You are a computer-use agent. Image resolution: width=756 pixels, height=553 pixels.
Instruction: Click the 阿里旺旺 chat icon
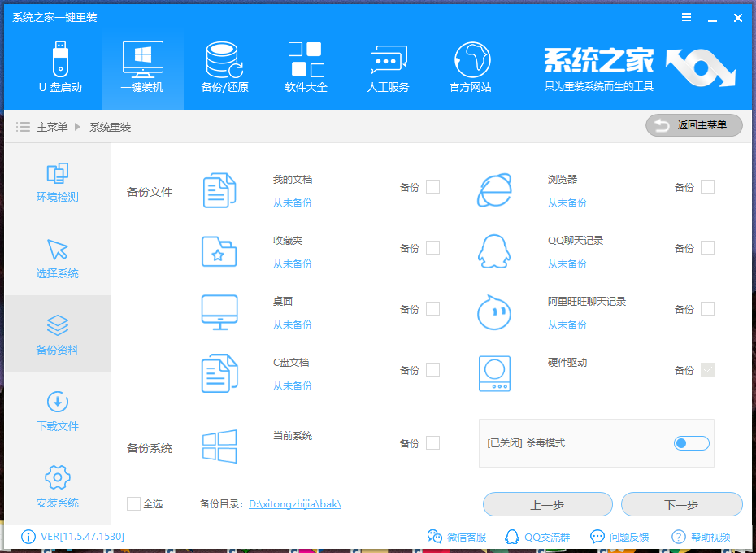[x=494, y=312]
